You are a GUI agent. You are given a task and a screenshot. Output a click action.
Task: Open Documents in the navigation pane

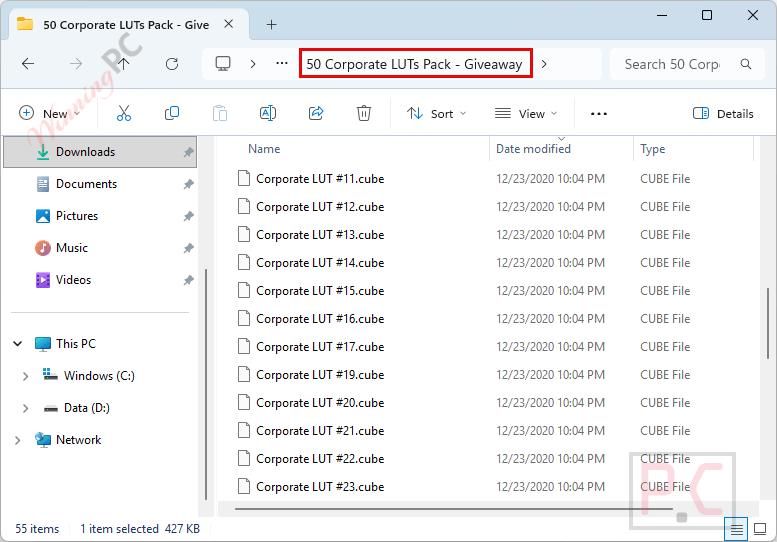coord(100,184)
